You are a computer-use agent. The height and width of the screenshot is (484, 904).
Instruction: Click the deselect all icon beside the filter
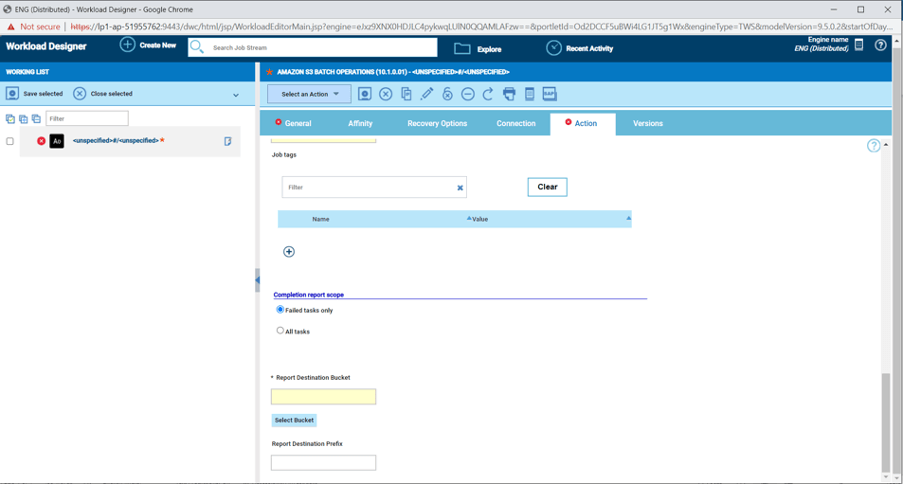pyautogui.click(x=36, y=119)
